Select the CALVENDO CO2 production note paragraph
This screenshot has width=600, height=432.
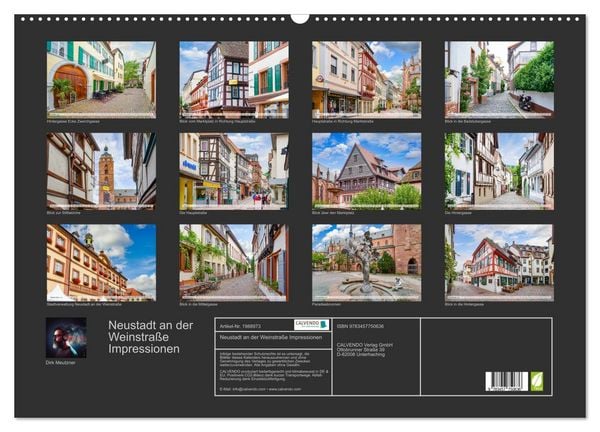coord(272,375)
